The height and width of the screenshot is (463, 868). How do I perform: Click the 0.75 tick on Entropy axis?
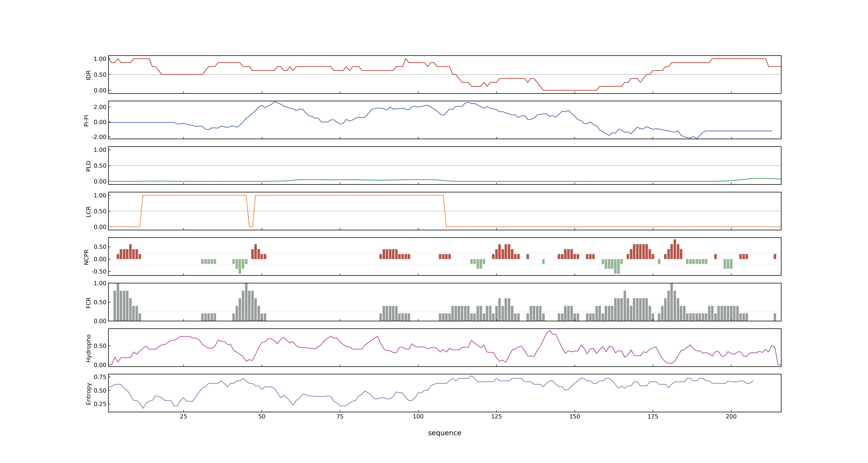tap(100, 377)
